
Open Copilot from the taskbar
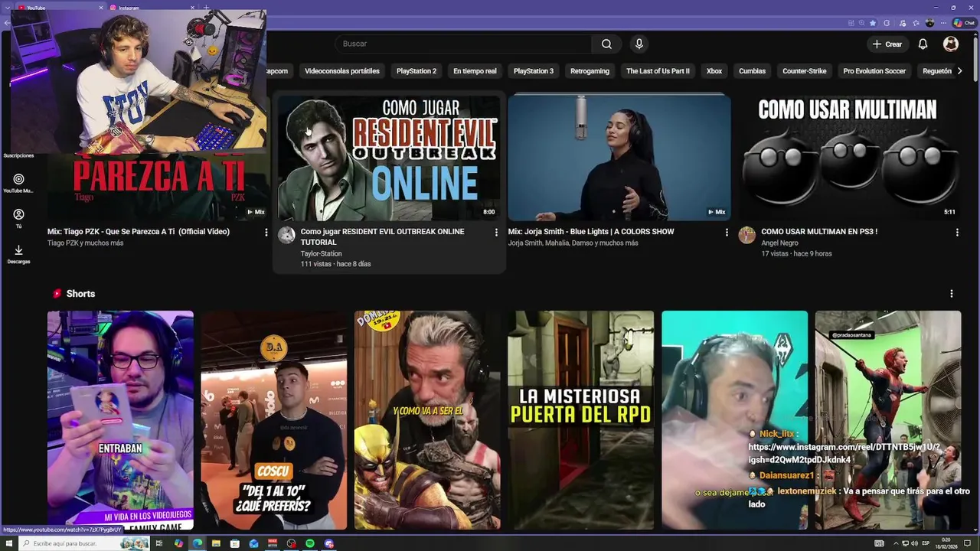point(178,543)
